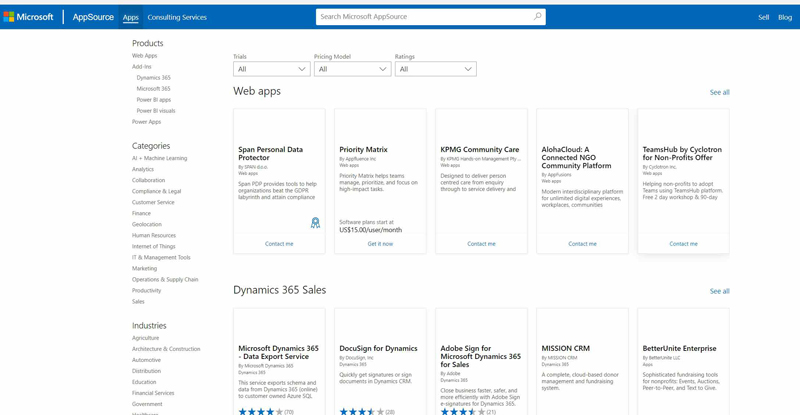
Task: Select the Automotive industry
Action: coord(146,360)
